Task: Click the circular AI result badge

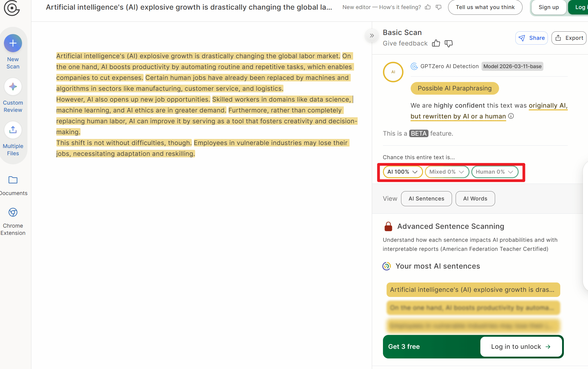Action: (393, 72)
